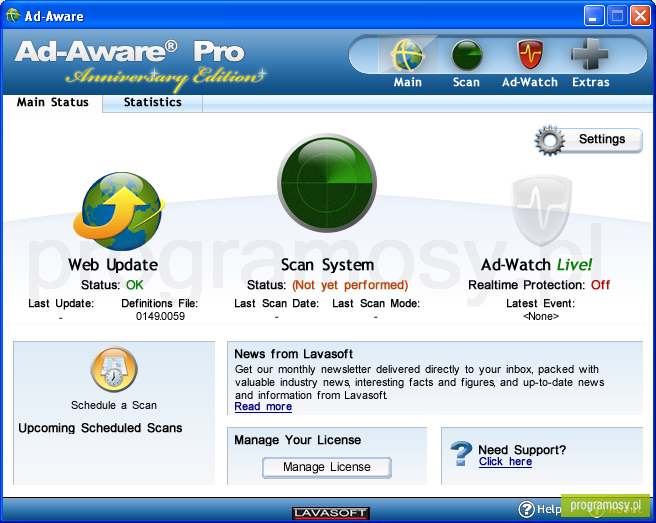Click the Last Scan Date label
Image resolution: width=656 pixels, height=523 pixels.
[x=277, y=303]
